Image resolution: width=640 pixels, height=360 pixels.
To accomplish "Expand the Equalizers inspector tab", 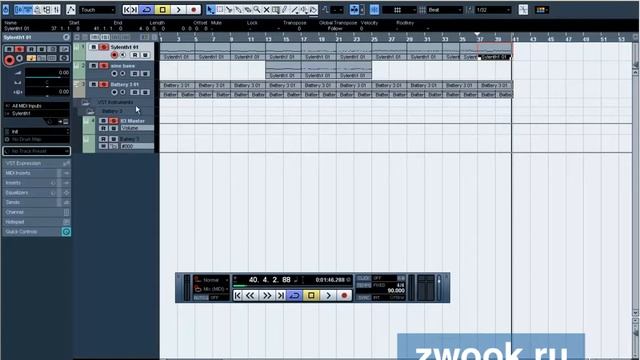I will tap(37, 193).
